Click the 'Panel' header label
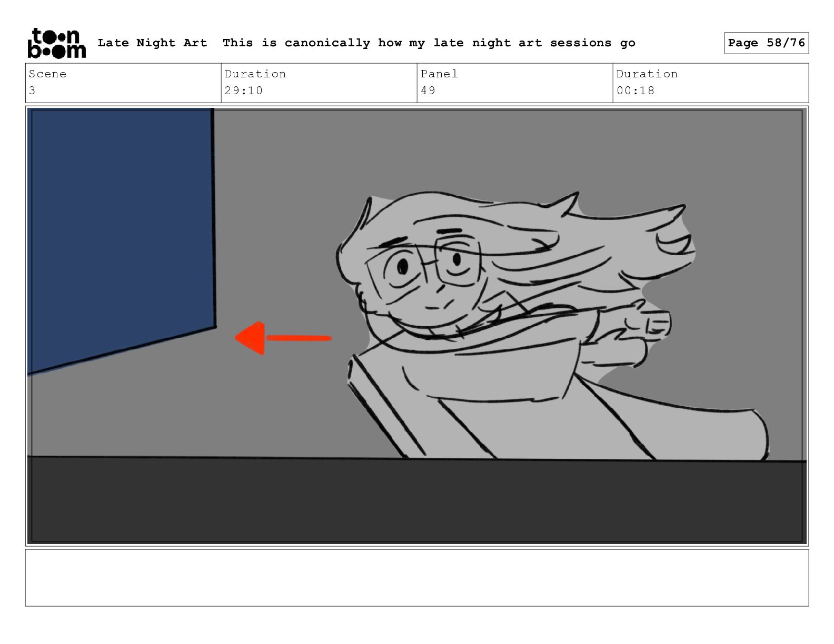 [439, 74]
